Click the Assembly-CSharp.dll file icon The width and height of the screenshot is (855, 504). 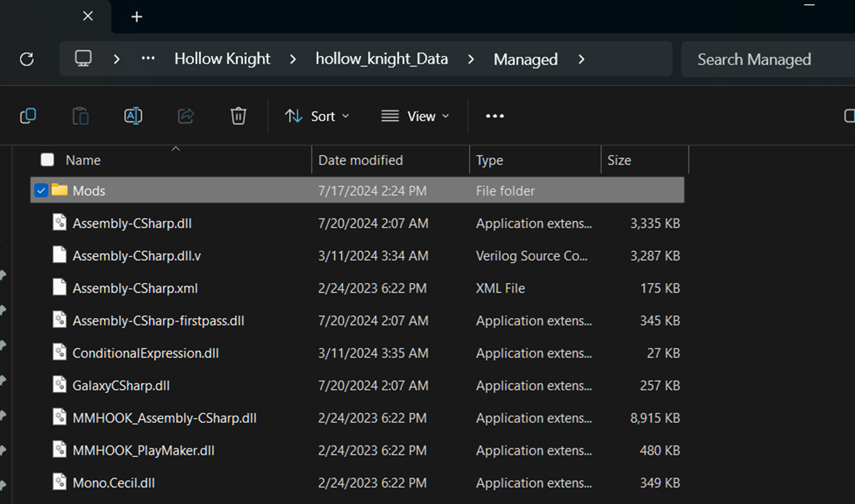tap(60, 223)
